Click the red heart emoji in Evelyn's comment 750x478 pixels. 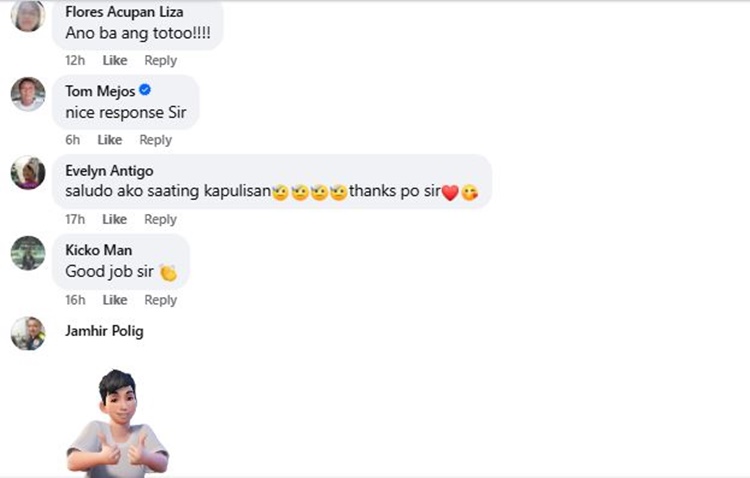(450, 192)
